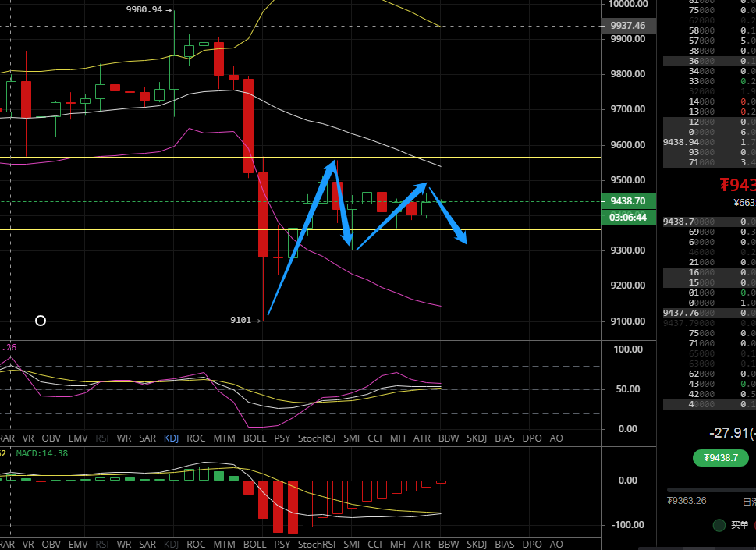Select StochRSI in the KDJ pane indicator row

pyautogui.click(x=317, y=438)
